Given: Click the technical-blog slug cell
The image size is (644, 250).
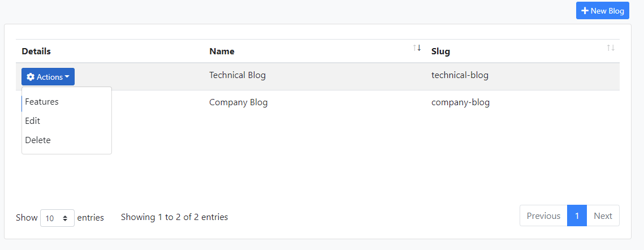Looking at the screenshot, I should coord(460,75).
